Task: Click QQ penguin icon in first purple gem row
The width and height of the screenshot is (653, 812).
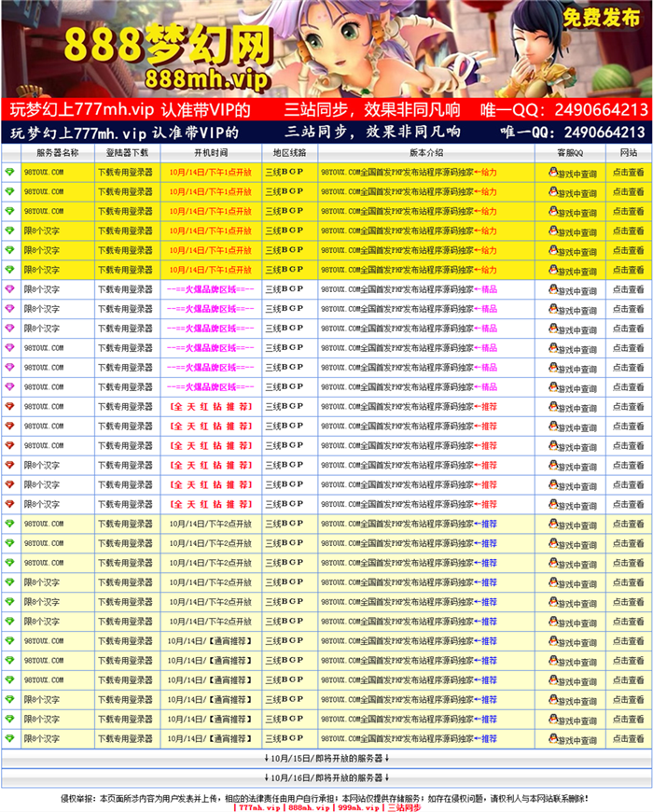Action: coord(553,289)
